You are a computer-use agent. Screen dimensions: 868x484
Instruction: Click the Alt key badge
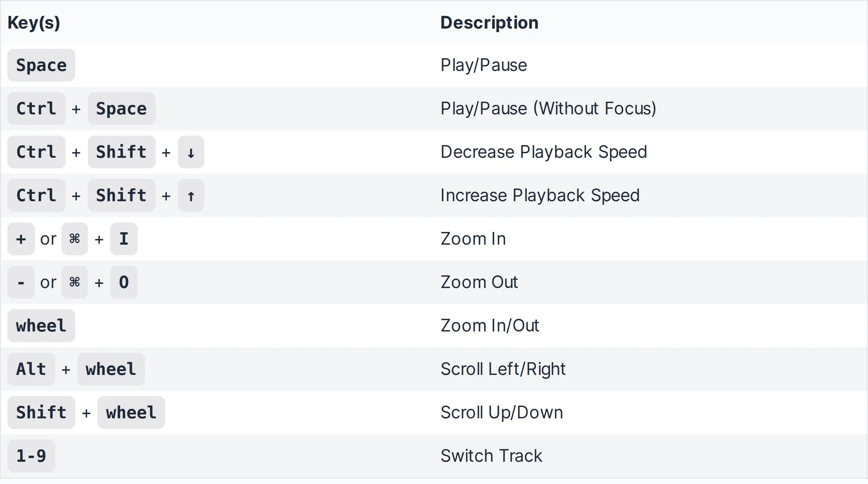31,369
